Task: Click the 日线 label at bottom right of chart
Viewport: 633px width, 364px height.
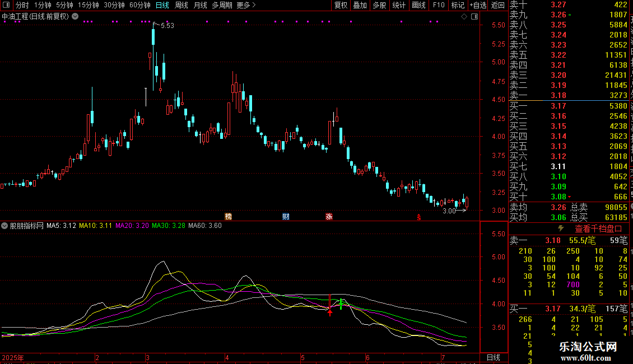Action: 494,357
